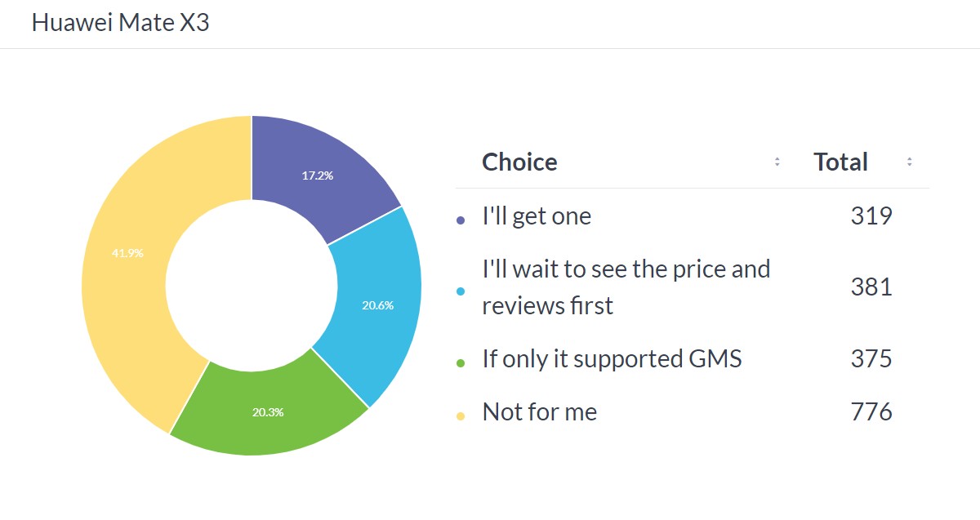Sort table by Total header
980x520 pixels.
tap(840, 162)
